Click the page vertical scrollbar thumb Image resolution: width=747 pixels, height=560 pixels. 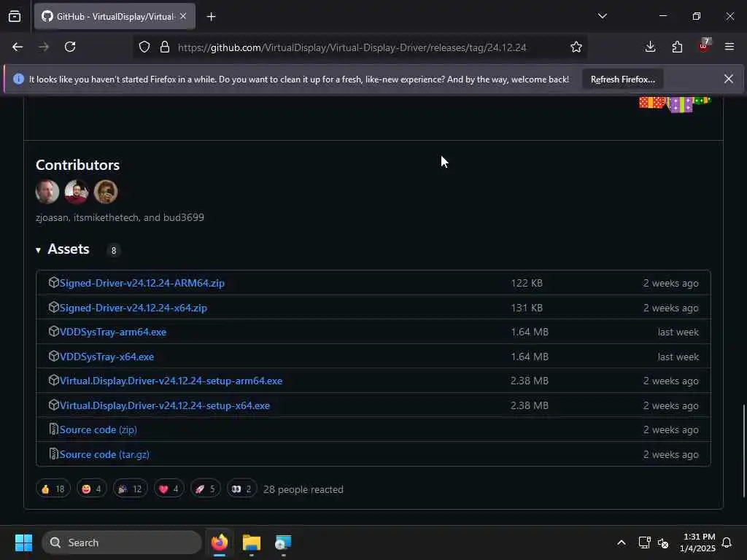pos(743,451)
